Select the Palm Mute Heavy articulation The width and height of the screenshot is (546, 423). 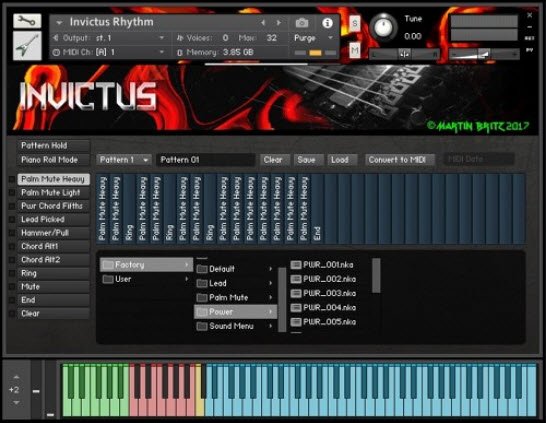(53, 179)
